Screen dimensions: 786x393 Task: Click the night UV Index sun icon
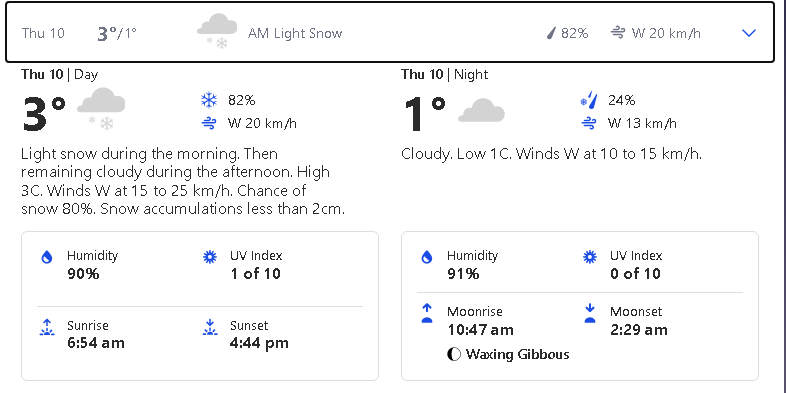pos(590,257)
